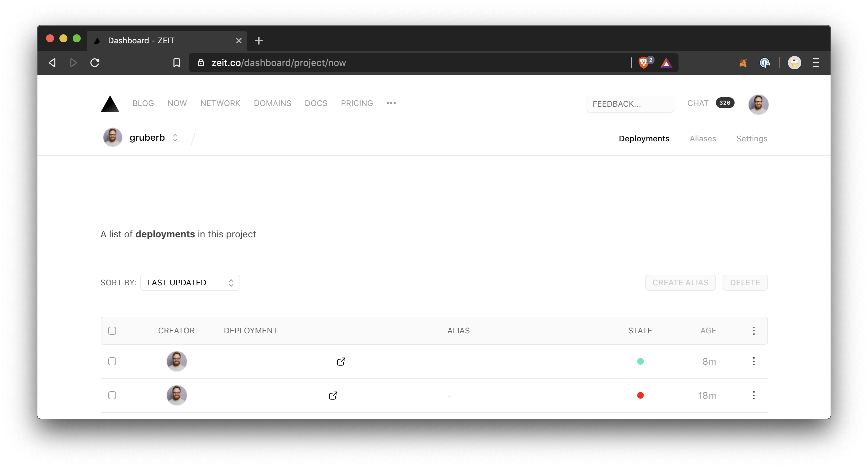
Task: Switch to the Aliases tab
Action: tap(703, 138)
